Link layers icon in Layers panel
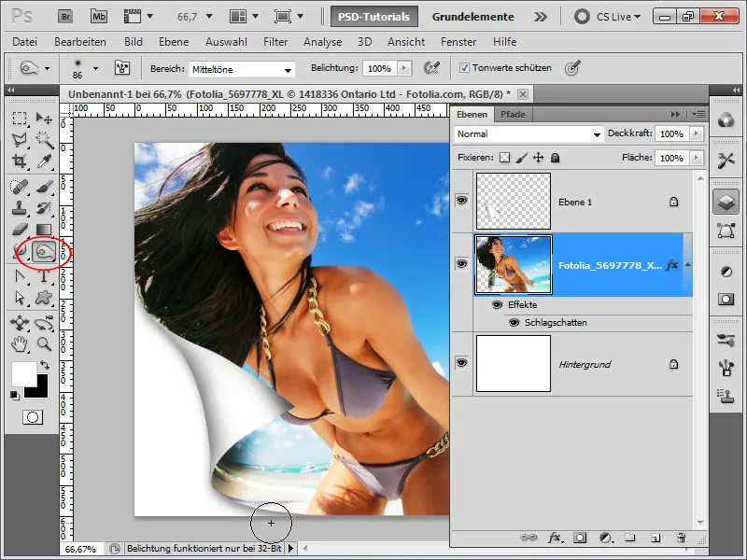This screenshot has height=560, width=747. [x=529, y=538]
